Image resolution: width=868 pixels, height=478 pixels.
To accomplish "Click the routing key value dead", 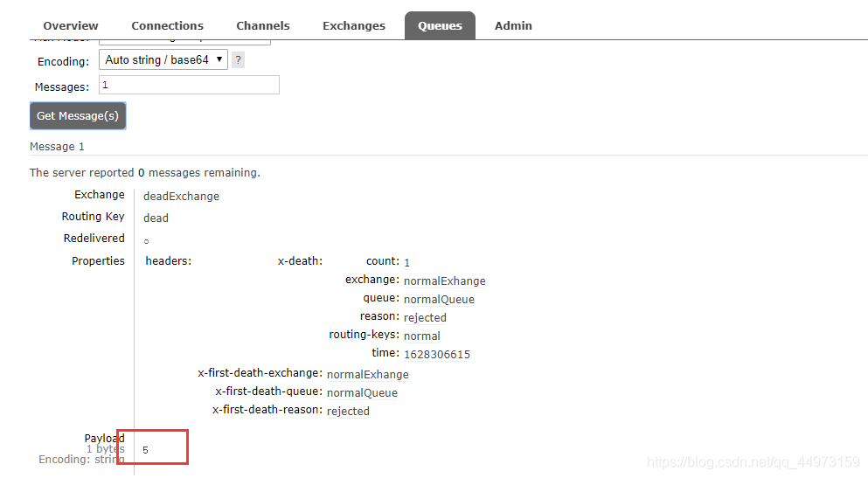I will click(x=156, y=218).
